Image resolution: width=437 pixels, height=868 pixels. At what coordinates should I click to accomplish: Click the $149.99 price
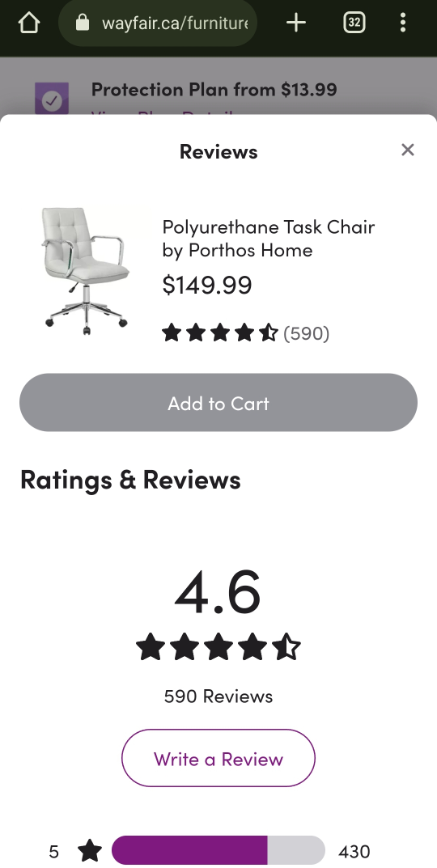click(x=207, y=285)
